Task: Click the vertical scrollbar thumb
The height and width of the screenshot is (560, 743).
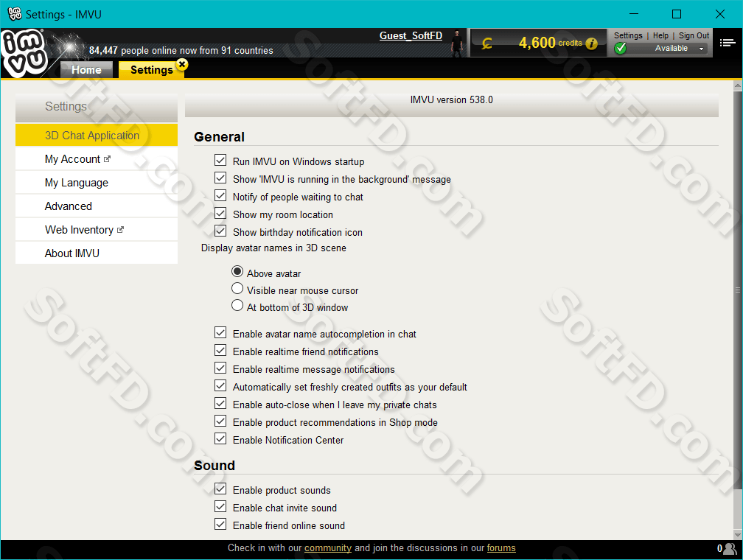Action: (x=738, y=290)
